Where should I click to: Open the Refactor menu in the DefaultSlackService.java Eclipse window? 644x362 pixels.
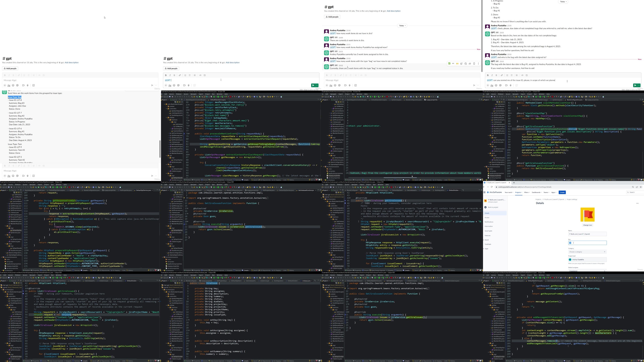(179, 94)
